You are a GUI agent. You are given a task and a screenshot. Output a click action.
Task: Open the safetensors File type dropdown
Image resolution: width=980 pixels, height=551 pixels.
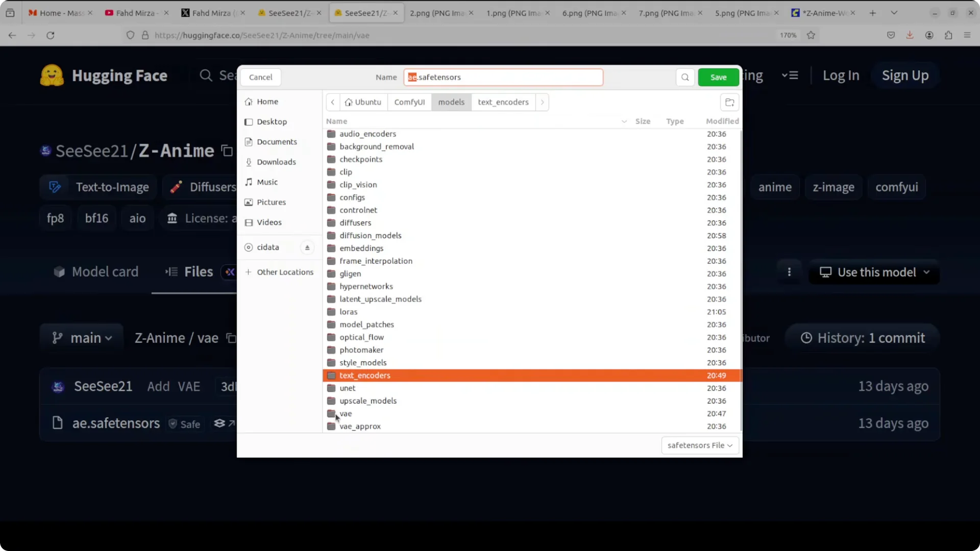[700, 445]
